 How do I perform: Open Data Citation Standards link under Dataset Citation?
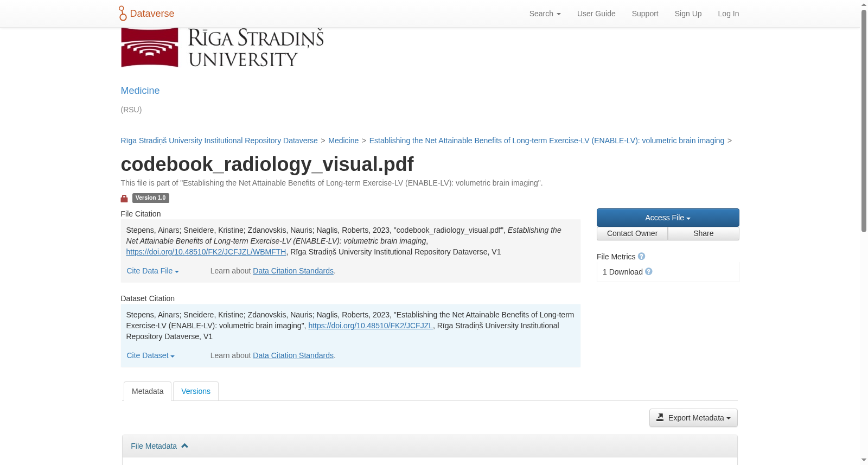tap(293, 355)
